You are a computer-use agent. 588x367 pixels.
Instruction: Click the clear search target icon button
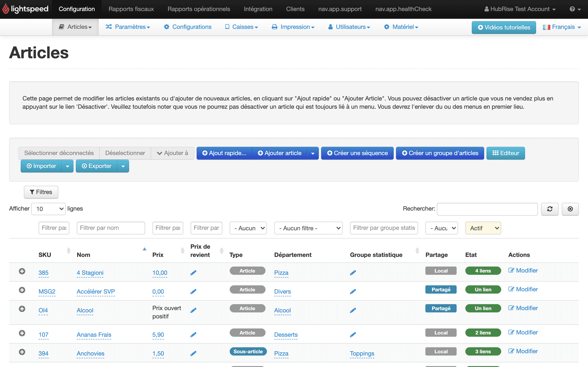(570, 209)
